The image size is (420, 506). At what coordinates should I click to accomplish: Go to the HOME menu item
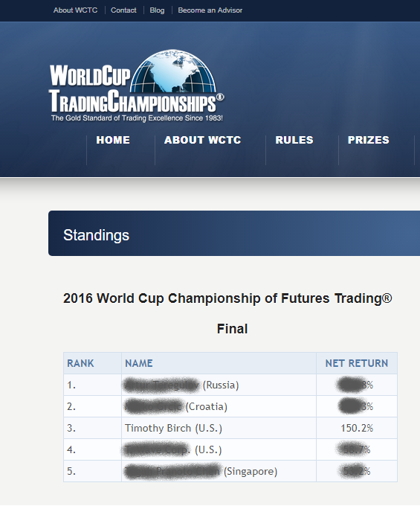coord(113,140)
